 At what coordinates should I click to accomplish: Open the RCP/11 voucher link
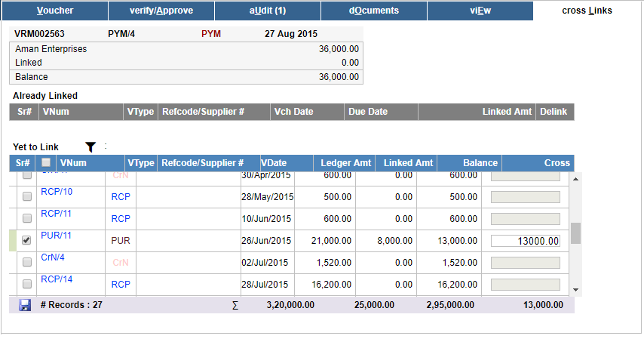point(56,214)
